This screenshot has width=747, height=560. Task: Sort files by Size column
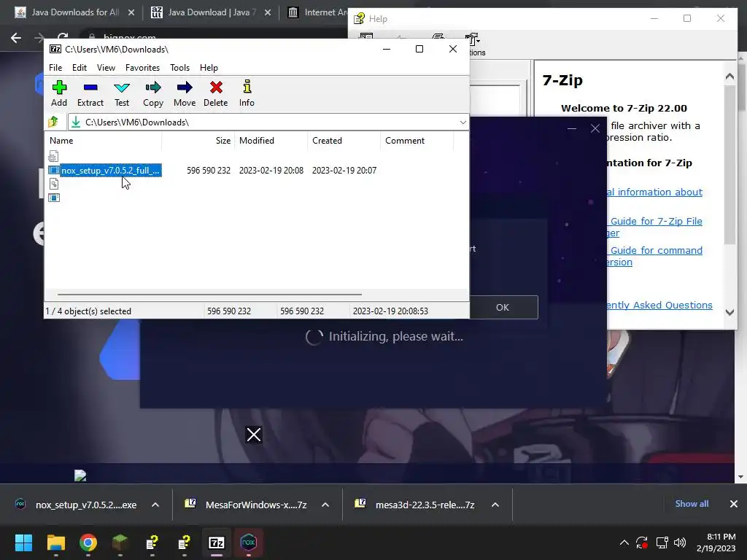click(198, 141)
